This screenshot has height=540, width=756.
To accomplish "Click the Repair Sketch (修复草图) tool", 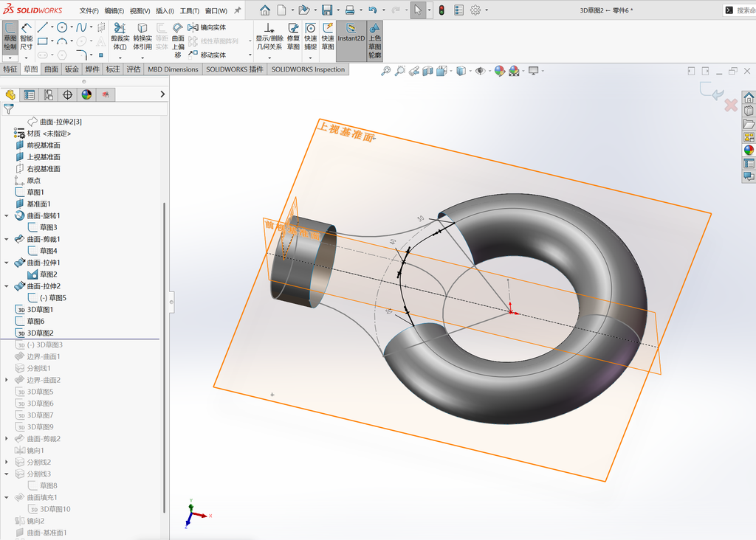I will (x=293, y=37).
